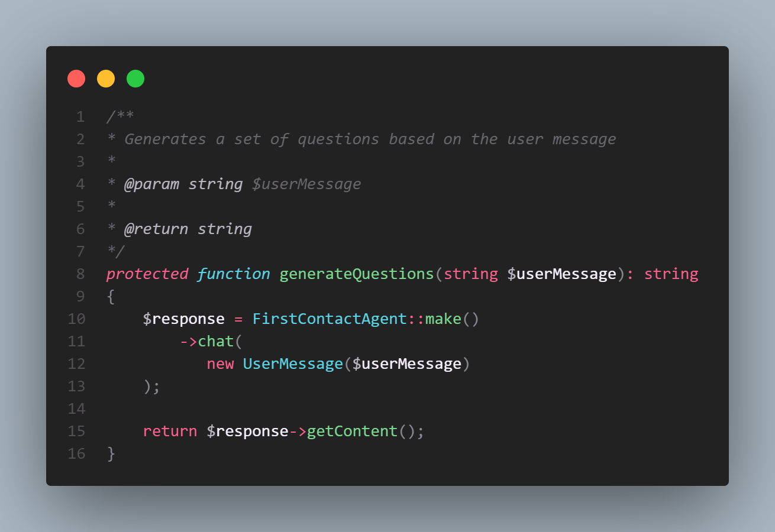Click $response variable on line 10
This screenshot has height=532, width=775.
click(x=183, y=319)
